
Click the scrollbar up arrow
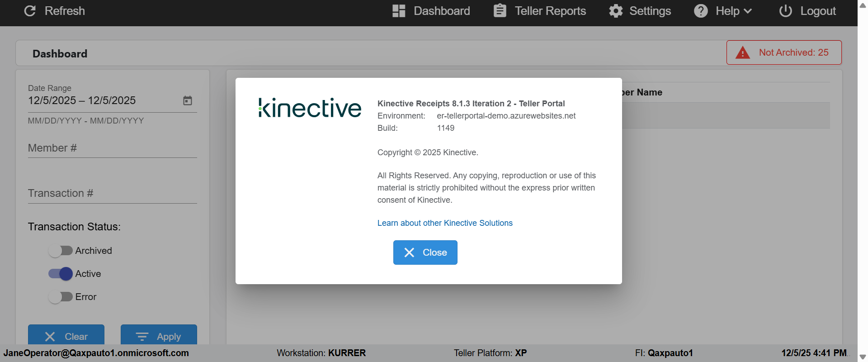coord(863,5)
